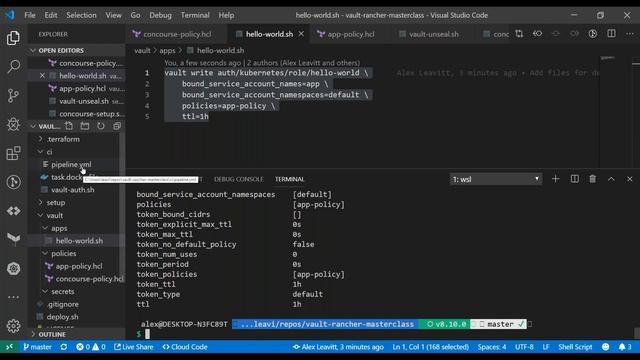Change indentation via Spaces: 4
The width and height of the screenshot is (640, 360).
click(x=492, y=347)
